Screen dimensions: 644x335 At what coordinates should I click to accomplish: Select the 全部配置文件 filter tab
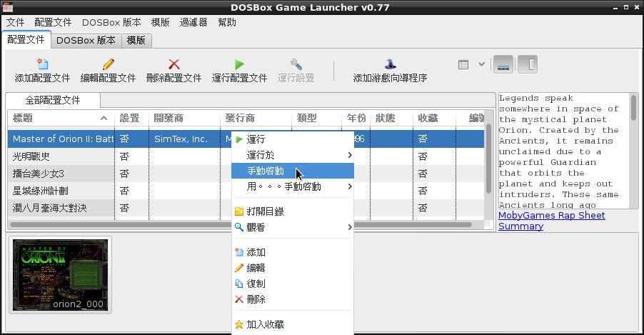click(53, 100)
